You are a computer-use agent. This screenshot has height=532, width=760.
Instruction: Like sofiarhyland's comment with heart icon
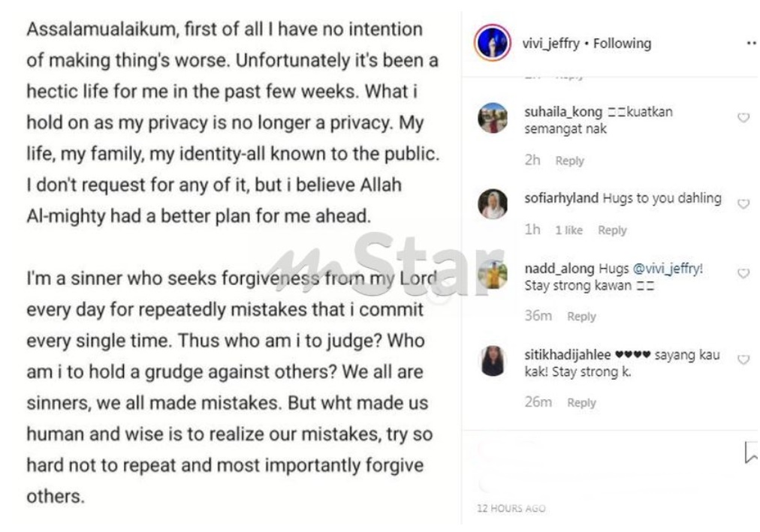click(743, 204)
